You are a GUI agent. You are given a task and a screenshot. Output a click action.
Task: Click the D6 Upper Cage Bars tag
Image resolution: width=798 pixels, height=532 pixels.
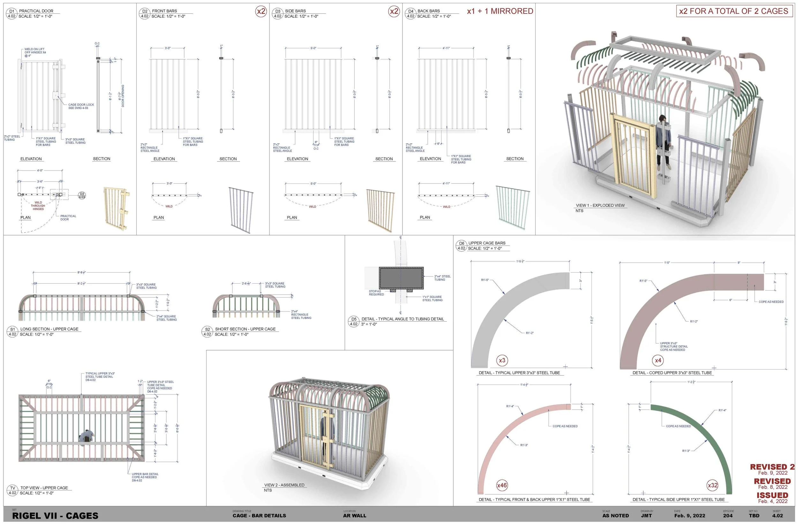click(x=462, y=246)
